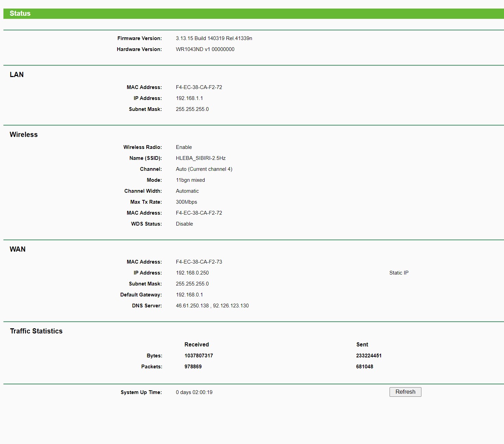Screen dimensions: 504x444
Task: Select the Status header title
Action: pyautogui.click(x=20, y=13)
